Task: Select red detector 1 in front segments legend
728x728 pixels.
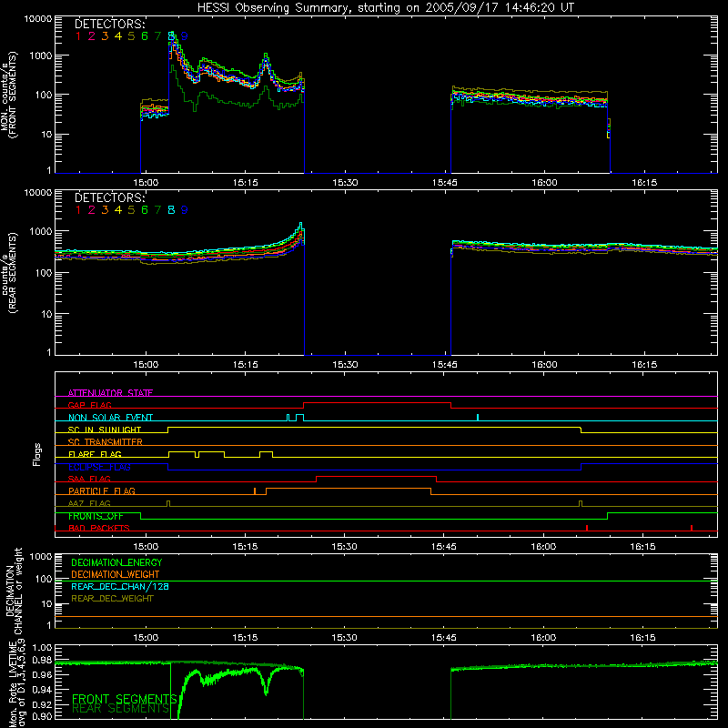Action: click(x=78, y=36)
